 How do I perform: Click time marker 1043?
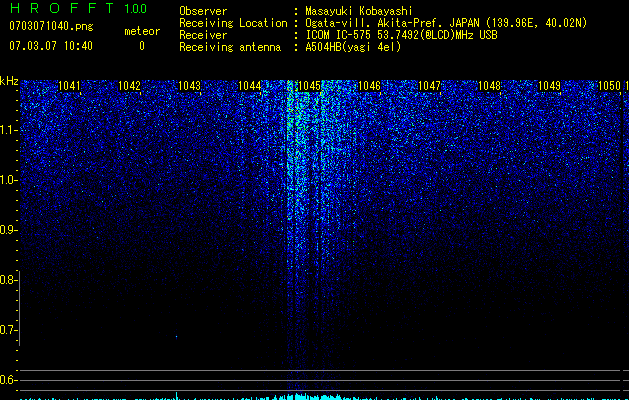point(189,86)
